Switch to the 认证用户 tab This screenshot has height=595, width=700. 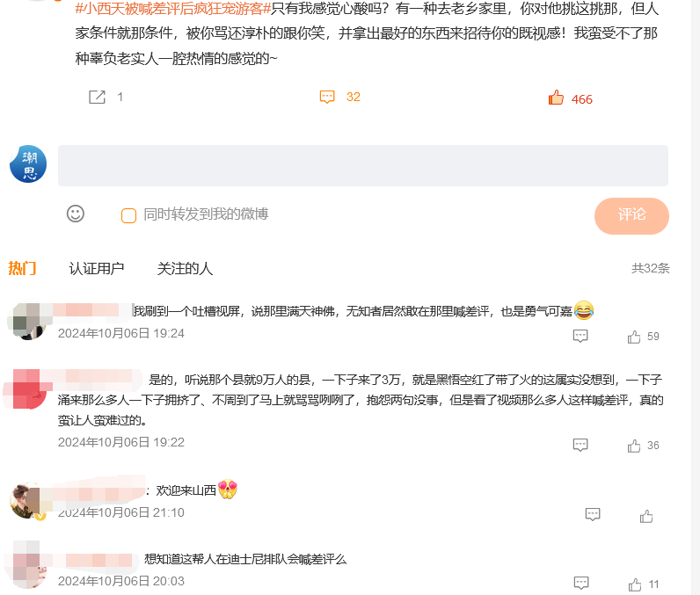tap(97, 269)
